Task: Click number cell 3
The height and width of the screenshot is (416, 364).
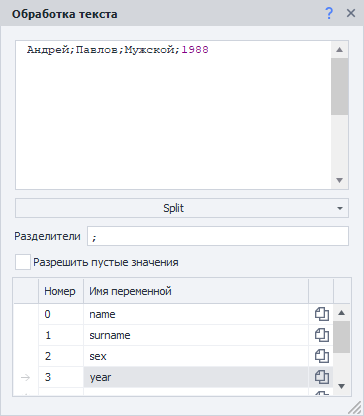Action: click(x=61, y=377)
